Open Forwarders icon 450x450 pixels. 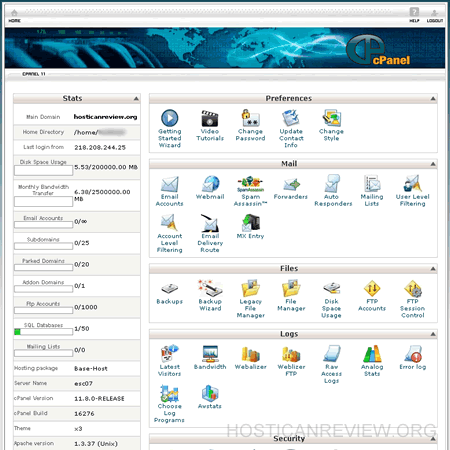pyautogui.click(x=291, y=184)
